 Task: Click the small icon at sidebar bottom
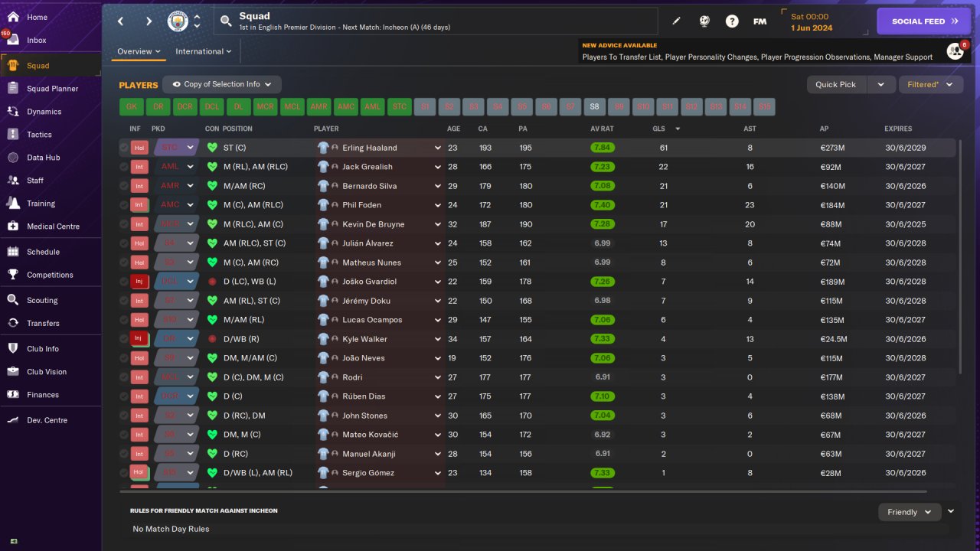14,541
